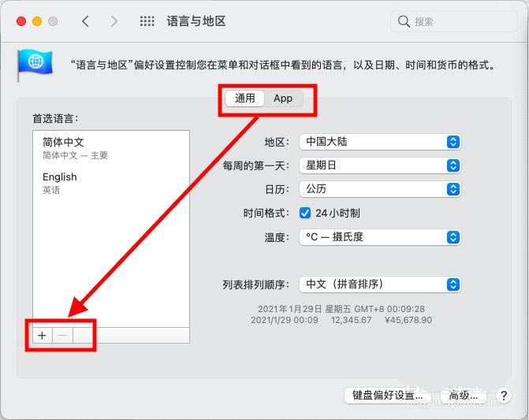Click inside the 搜索 search field
The height and width of the screenshot is (420, 529).
(454, 21)
